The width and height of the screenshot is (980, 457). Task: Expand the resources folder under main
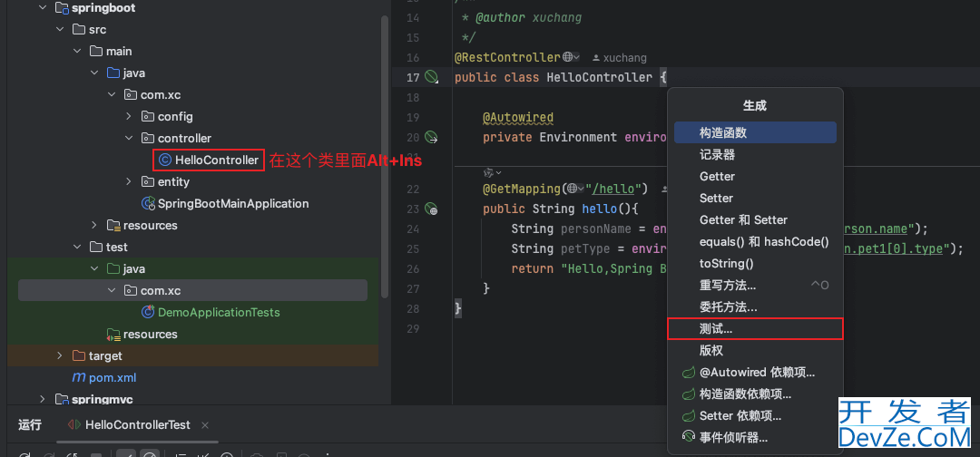click(x=93, y=225)
